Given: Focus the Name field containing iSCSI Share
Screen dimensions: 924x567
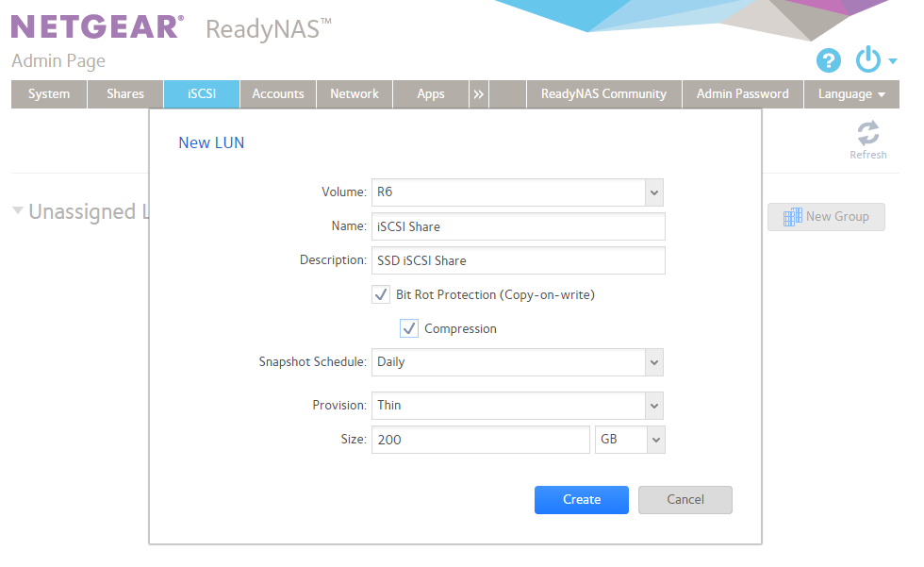Looking at the screenshot, I should pyautogui.click(x=519, y=226).
